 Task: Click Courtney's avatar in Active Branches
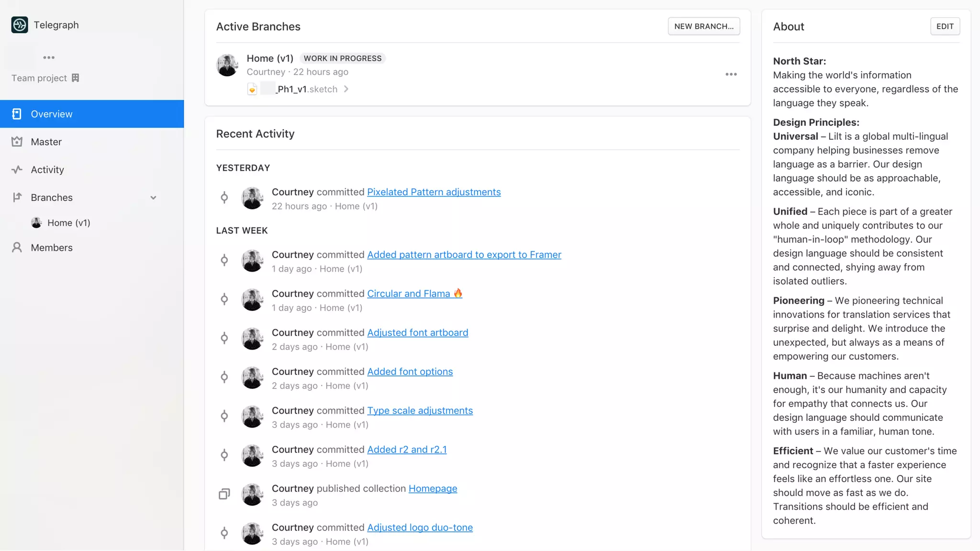pos(227,65)
